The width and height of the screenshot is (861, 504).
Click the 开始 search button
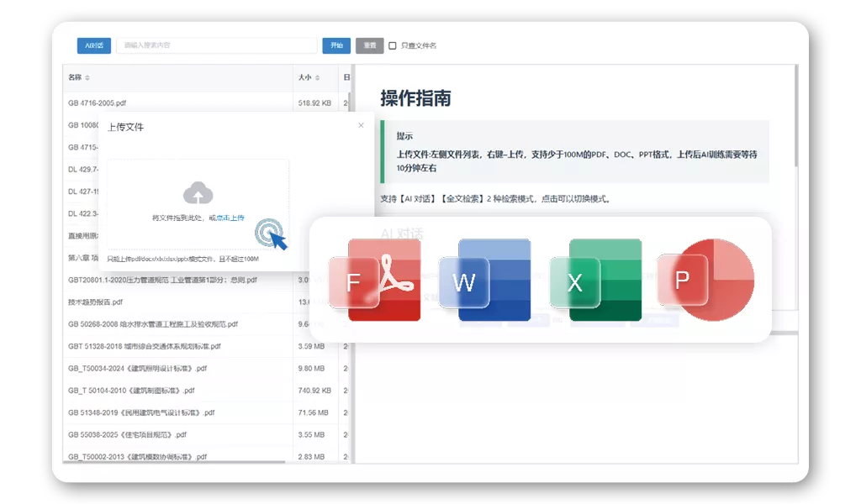tap(336, 45)
